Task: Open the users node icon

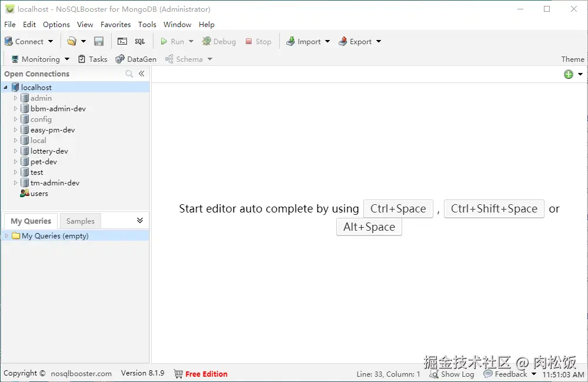Action: point(24,193)
